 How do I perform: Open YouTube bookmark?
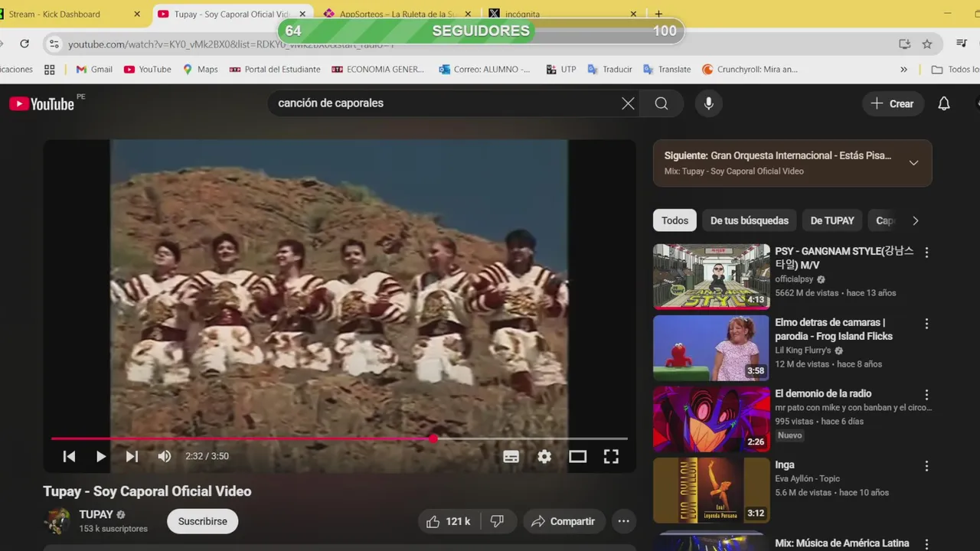(148, 69)
